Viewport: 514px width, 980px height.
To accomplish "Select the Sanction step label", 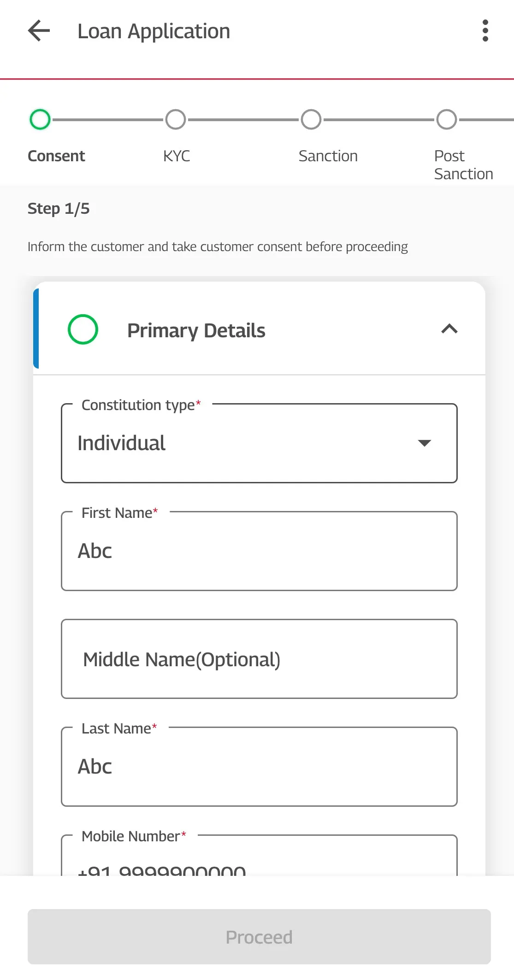I will click(x=328, y=156).
